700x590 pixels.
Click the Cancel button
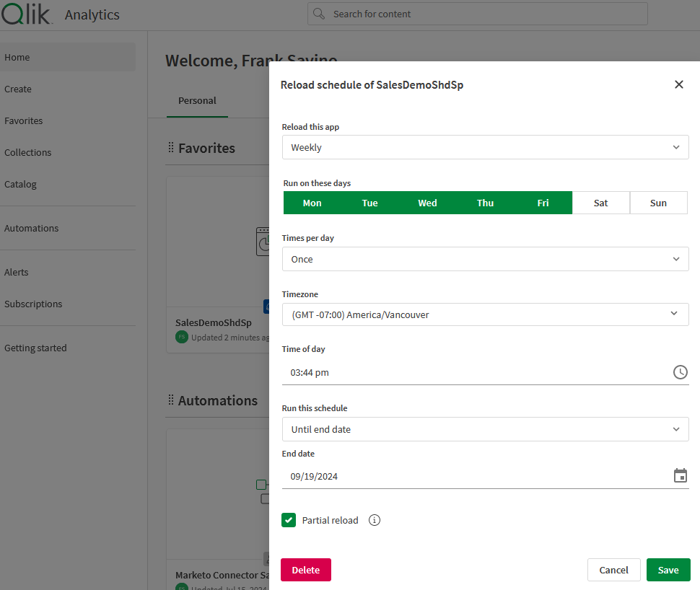[x=614, y=570]
